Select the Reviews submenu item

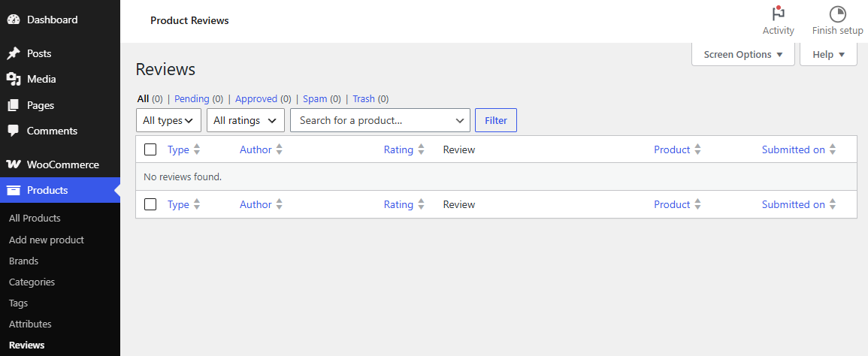pyautogui.click(x=26, y=345)
